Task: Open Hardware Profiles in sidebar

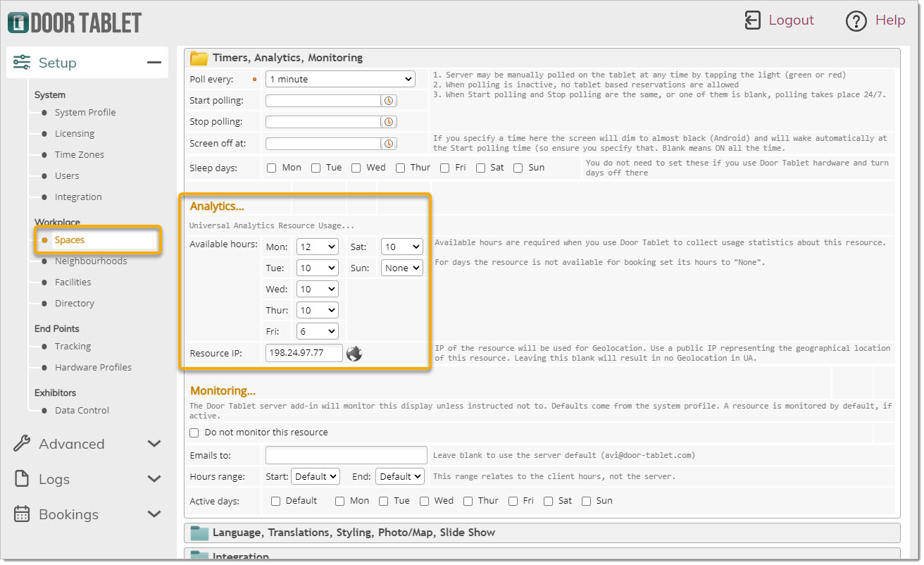Action: pyautogui.click(x=93, y=368)
